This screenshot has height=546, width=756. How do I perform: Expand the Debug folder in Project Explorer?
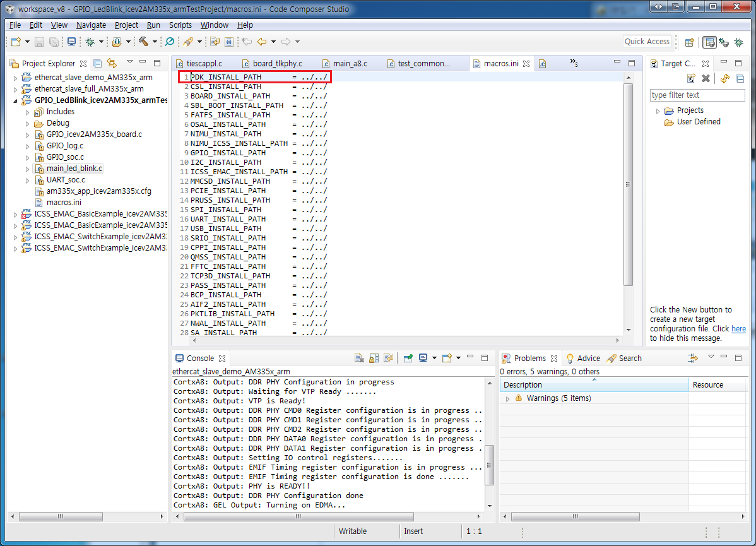pyautogui.click(x=28, y=124)
